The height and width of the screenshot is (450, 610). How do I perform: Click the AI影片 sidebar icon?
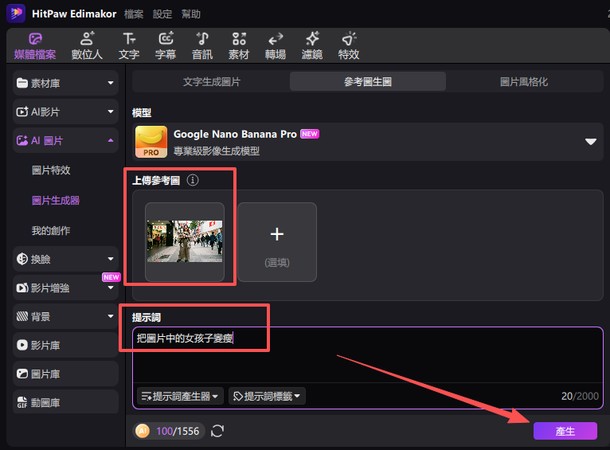[22, 112]
